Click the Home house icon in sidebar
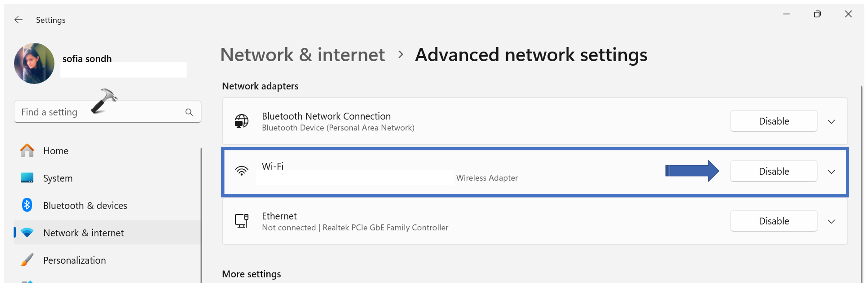Viewport: 868px width, 287px height. [27, 151]
